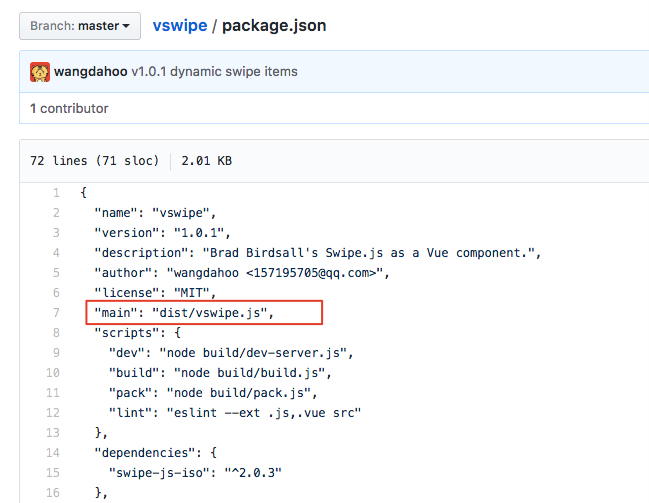This screenshot has height=503, width=649.
Task: Click the "description" code line
Action: (317, 253)
